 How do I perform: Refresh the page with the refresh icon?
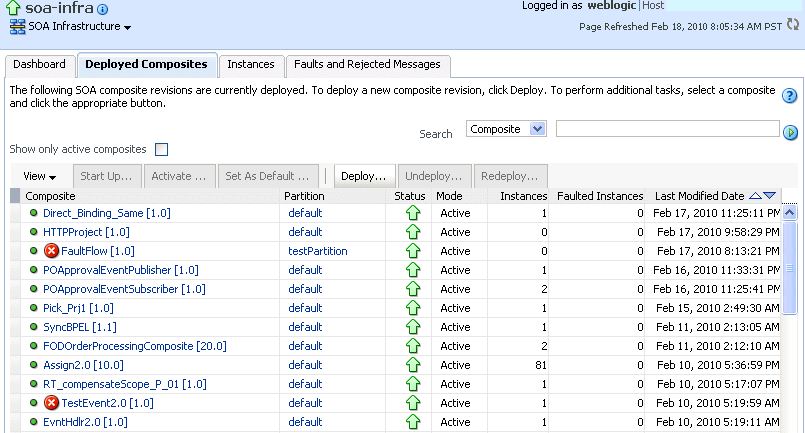coord(793,24)
